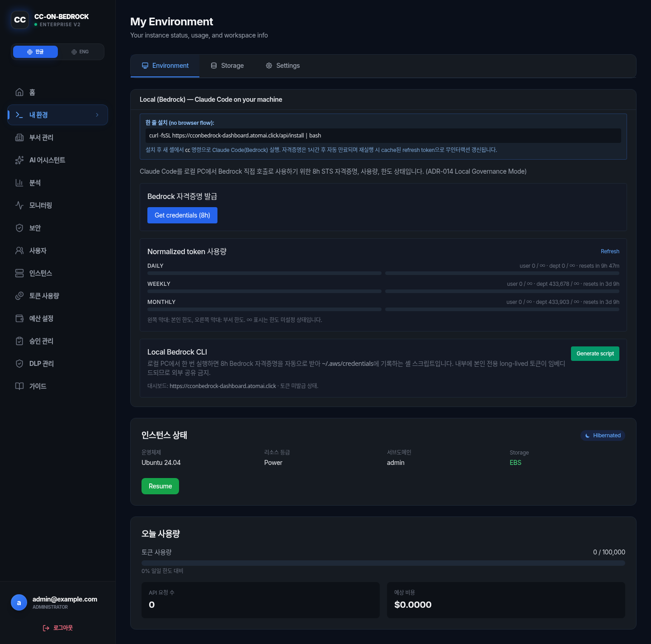Click the 예산 설정 wallet icon

[19, 318]
